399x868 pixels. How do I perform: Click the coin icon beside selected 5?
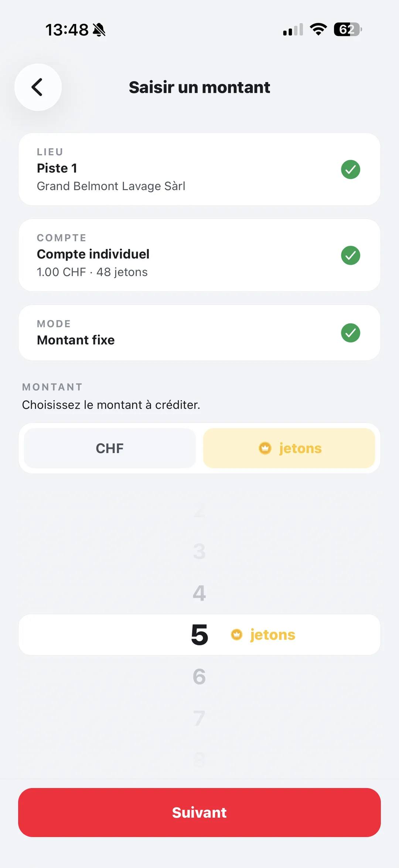pos(236,635)
